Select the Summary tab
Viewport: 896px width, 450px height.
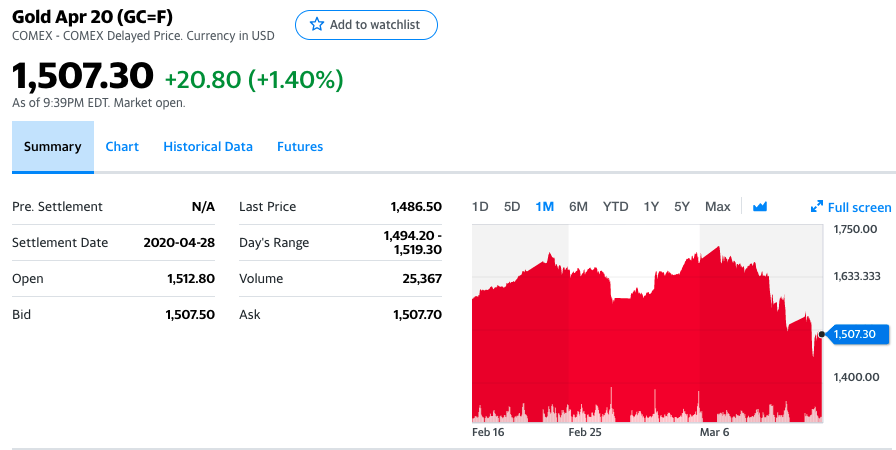[52, 147]
